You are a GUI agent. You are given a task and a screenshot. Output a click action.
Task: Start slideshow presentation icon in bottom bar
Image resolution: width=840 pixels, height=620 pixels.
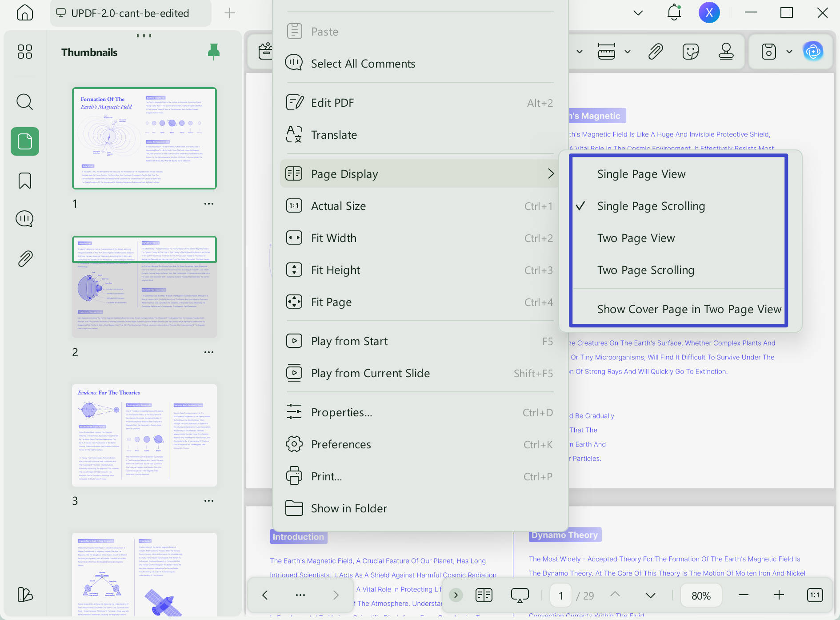[520, 595]
